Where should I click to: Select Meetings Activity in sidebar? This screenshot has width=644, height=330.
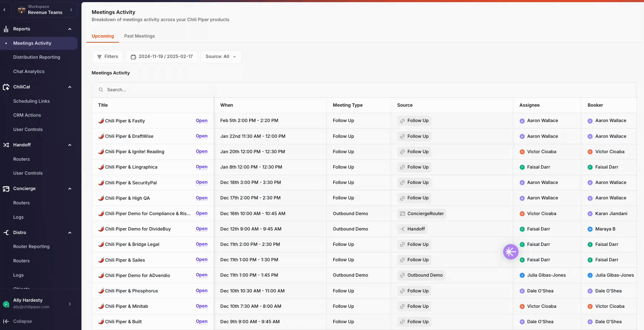[39, 43]
